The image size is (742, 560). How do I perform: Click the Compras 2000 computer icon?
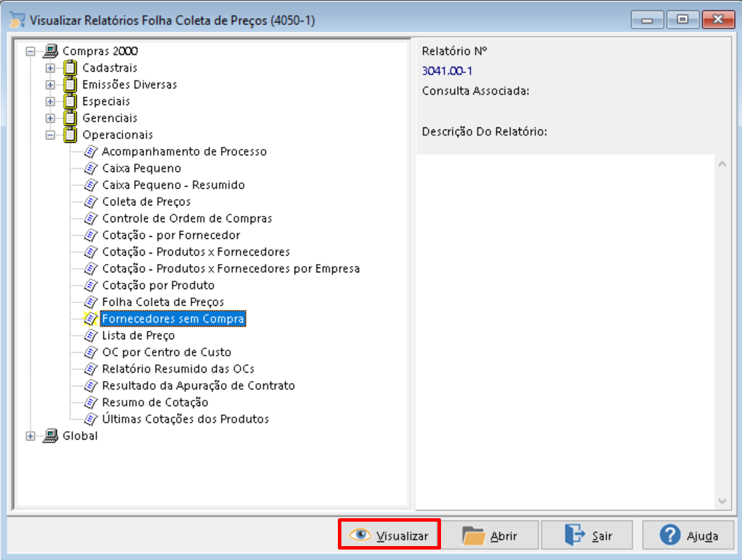coord(51,51)
